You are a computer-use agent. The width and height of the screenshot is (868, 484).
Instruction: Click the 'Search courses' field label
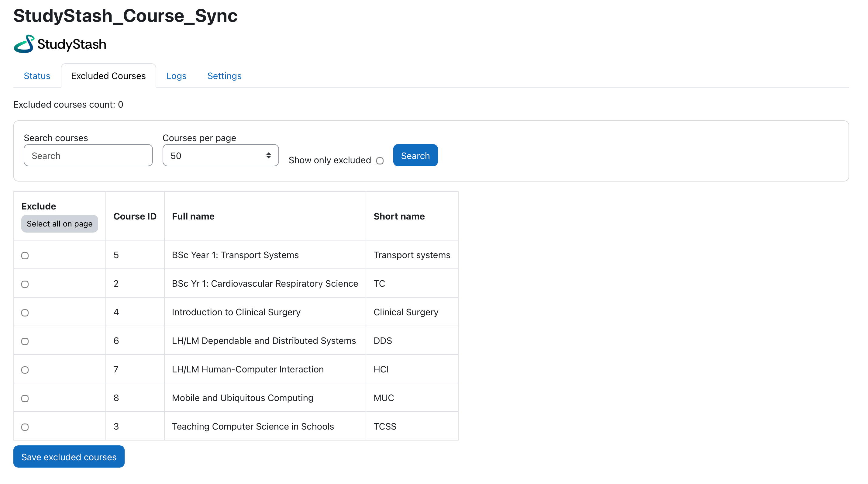click(x=56, y=138)
